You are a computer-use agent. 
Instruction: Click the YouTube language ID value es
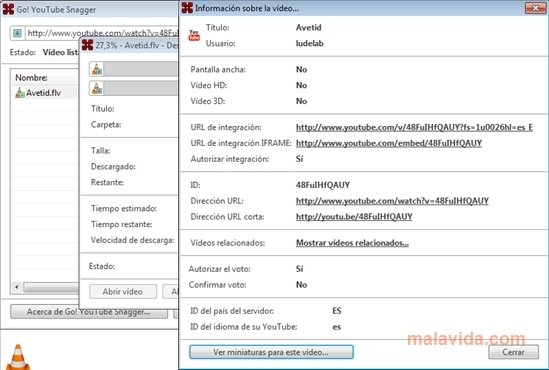pyautogui.click(x=336, y=327)
